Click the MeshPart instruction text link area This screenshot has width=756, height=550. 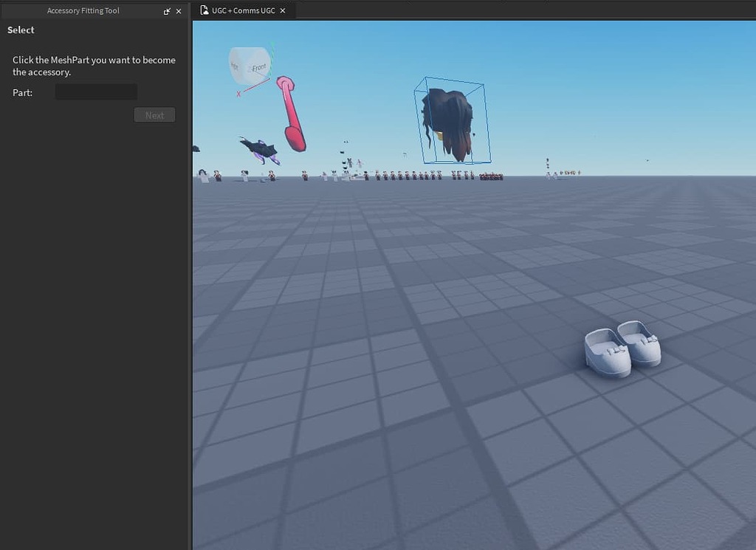(93, 66)
